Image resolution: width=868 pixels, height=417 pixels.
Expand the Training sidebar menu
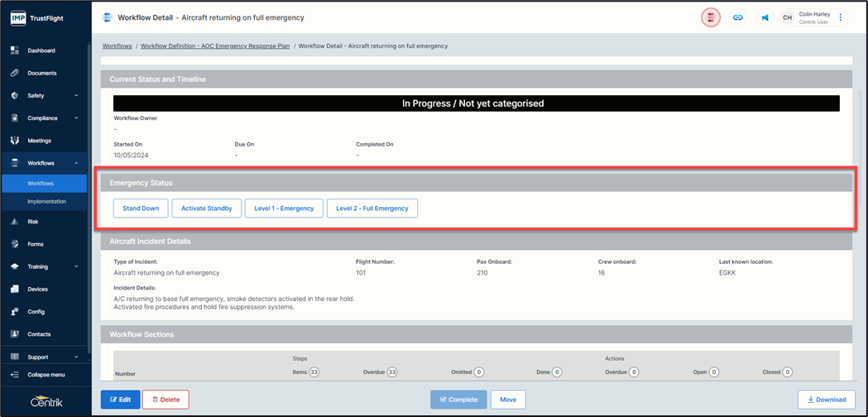(76, 266)
